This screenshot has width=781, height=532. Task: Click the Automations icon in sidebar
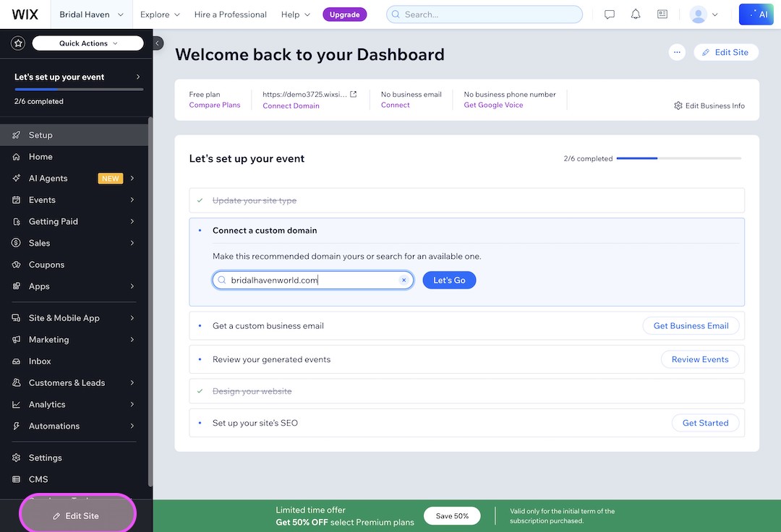[17, 426]
